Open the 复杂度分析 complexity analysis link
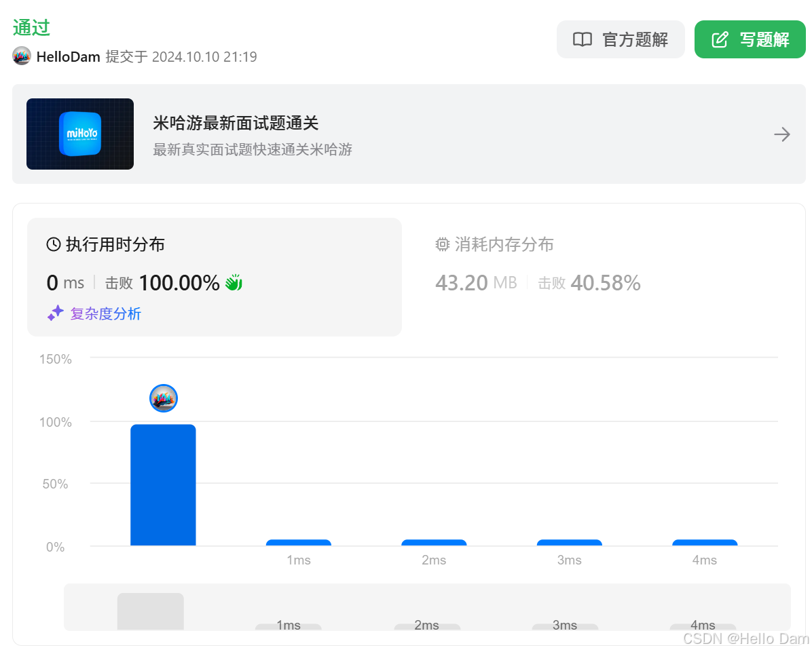812x652 pixels. (106, 313)
